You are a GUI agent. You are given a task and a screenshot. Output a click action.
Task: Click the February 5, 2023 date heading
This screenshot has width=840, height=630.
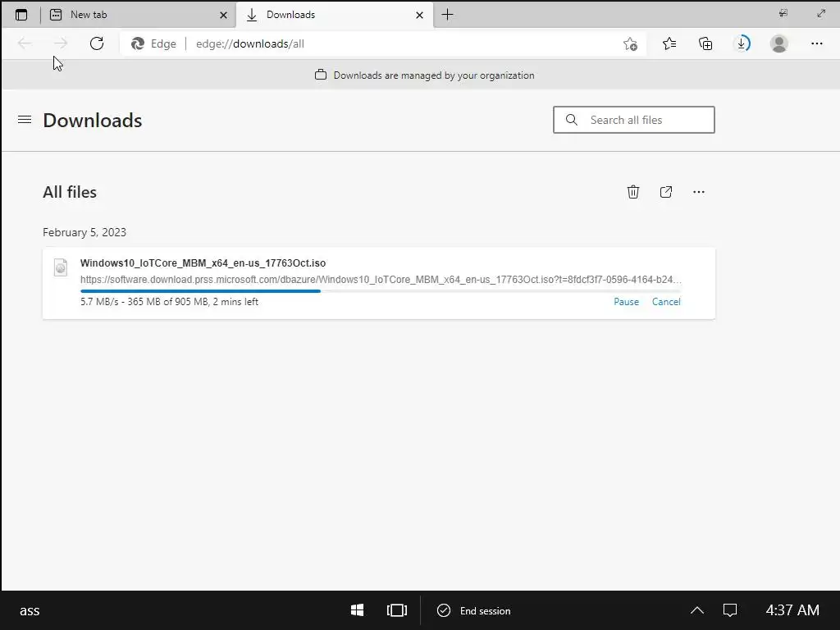(x=84, y=232)
